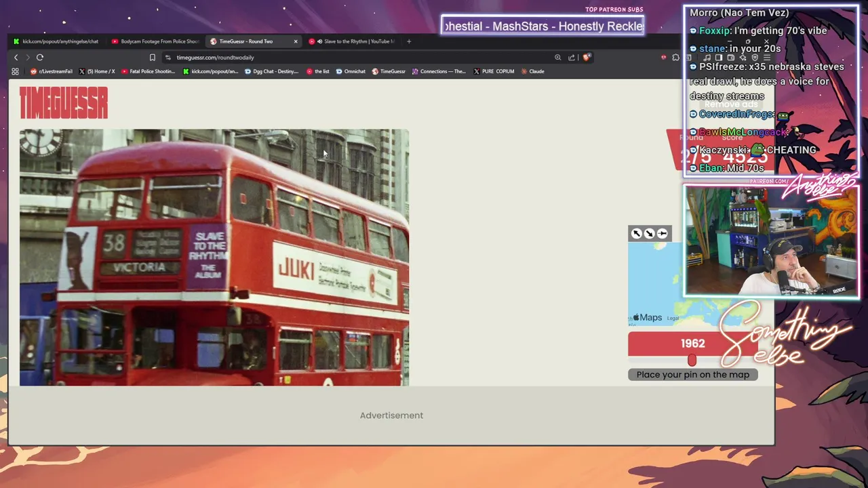This screenshot has height=488, width=868.
Task: Click the browser Forward arrow
Action: pos(28,58)
